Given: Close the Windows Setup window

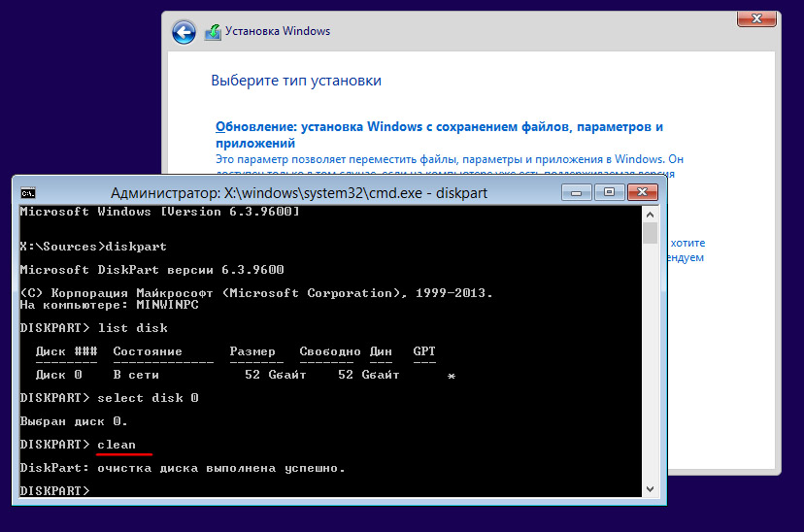Looking at the screenshot, I should coord(756,19).
